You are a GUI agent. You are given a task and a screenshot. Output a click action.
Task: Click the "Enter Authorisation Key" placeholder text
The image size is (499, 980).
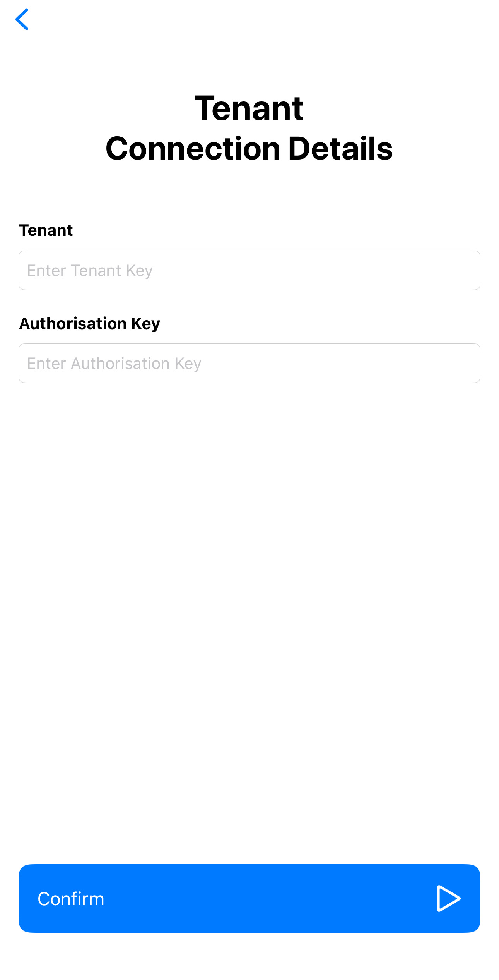114,364
